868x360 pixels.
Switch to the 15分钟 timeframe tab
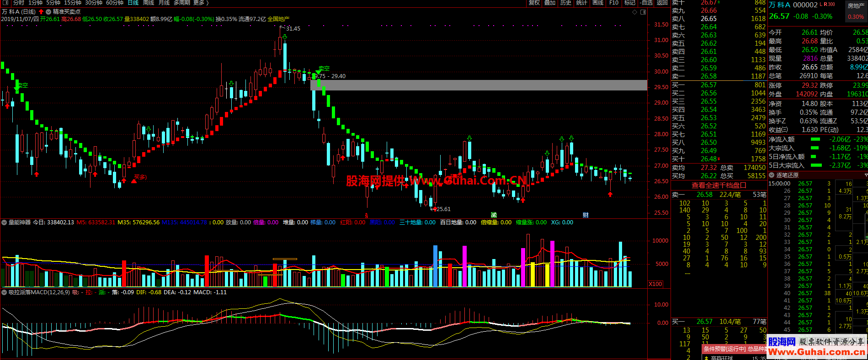click(73, 3)
